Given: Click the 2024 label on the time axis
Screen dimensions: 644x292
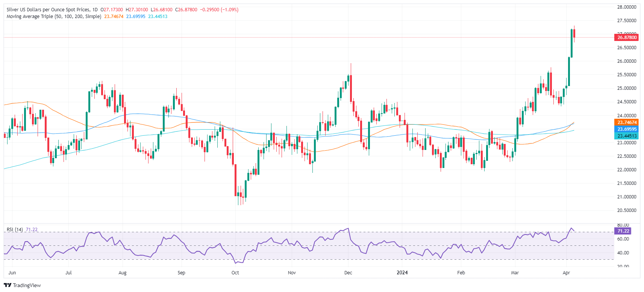Looking at the screenshot, I should tap(402, 272).
